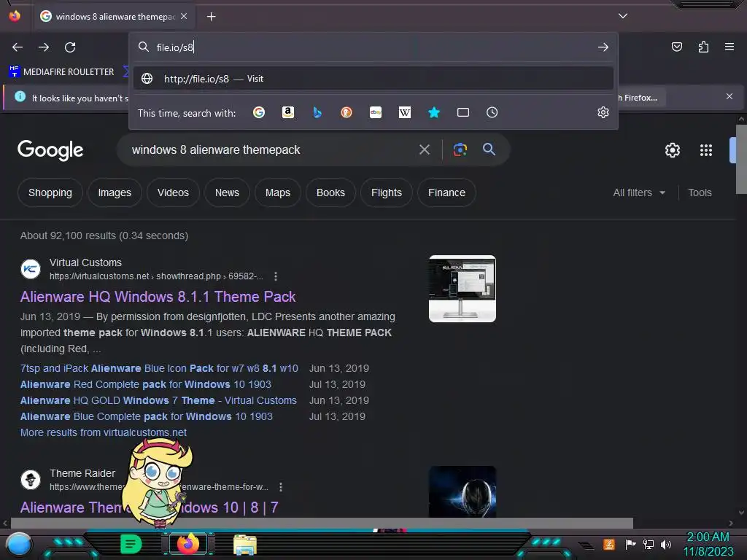Viewport: 747px width, 560px height.
Task: Open Google quick settings gear
Action: click(672, 150)
